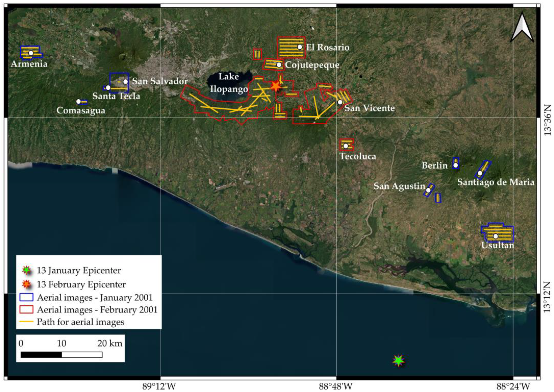This screenshot has height=392, width=554.
Task: Click the orange February epicenter star on the map
Action: click(x=276, y=86)
